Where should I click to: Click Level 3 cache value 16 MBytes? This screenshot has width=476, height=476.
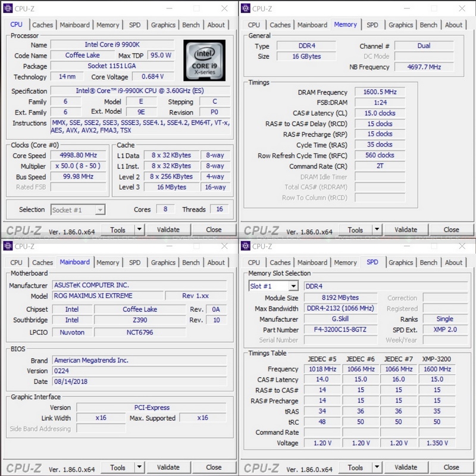tap(171, 187)
